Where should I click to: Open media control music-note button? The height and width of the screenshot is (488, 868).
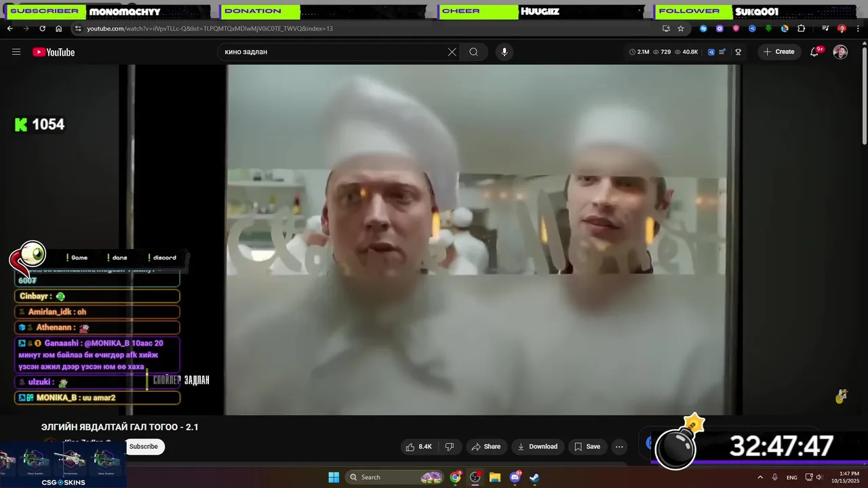(x=825, y=28)
